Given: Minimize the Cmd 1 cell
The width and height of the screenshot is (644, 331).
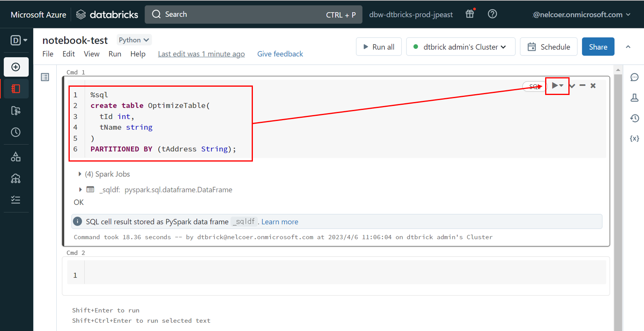Looking at the screenshot, I should [x=582, y=86].
